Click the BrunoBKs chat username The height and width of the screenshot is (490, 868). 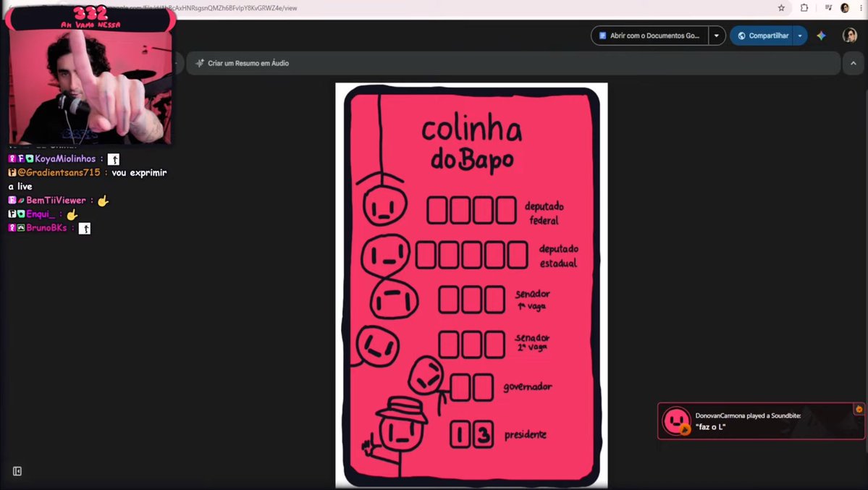pyautogui.click(x=46, y=227)
